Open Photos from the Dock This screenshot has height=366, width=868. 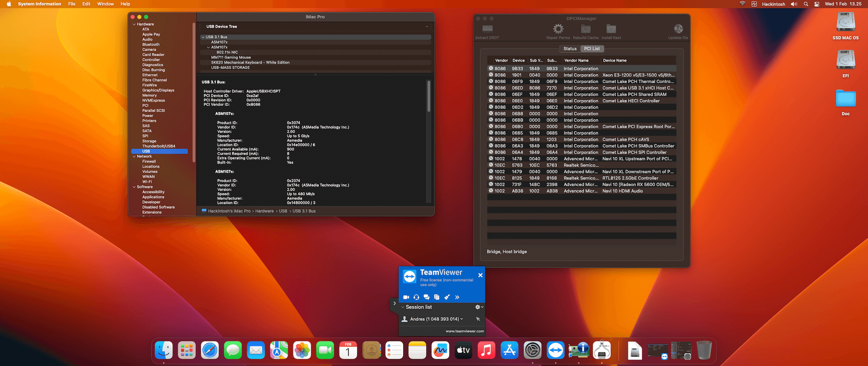point(302,350)
